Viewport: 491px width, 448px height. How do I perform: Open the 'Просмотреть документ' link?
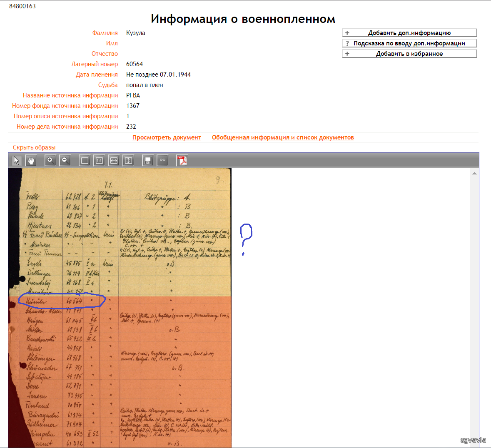[167, 137]
